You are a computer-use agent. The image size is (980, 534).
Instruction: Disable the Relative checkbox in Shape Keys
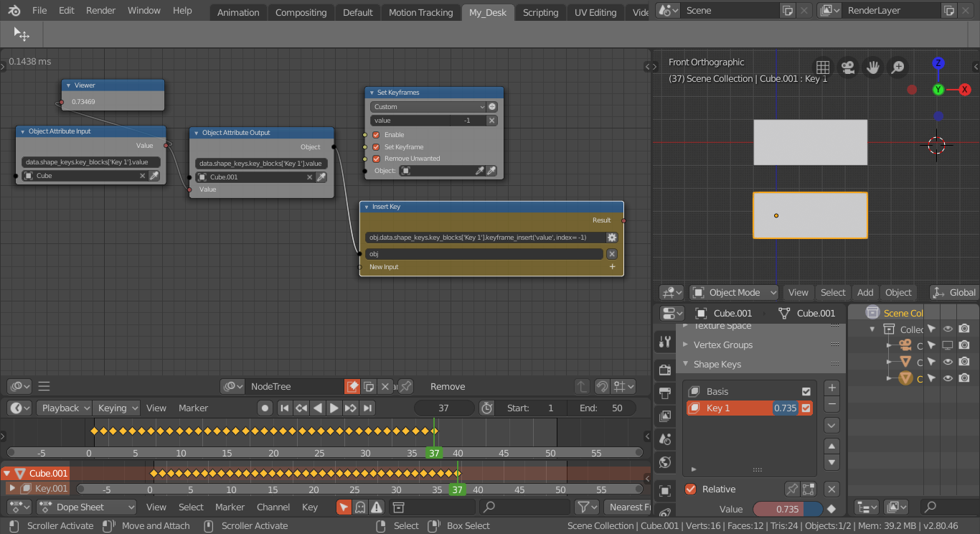point(690,489)
